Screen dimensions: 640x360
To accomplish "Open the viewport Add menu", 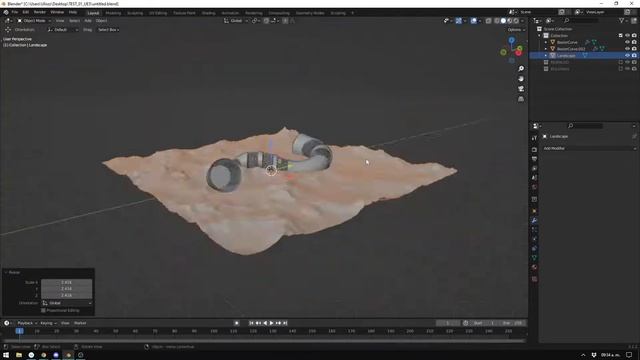I will (x=88, y=20).
